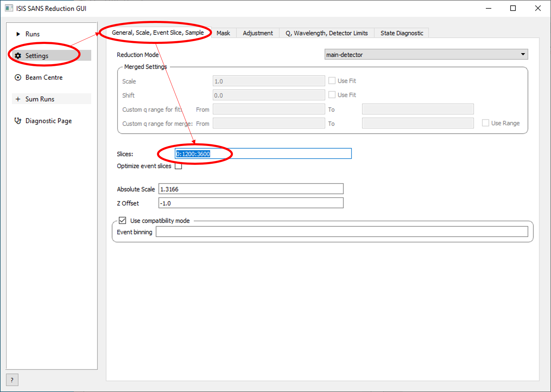
Task: Open help with the question mark button
Action: tap(12, 380)
